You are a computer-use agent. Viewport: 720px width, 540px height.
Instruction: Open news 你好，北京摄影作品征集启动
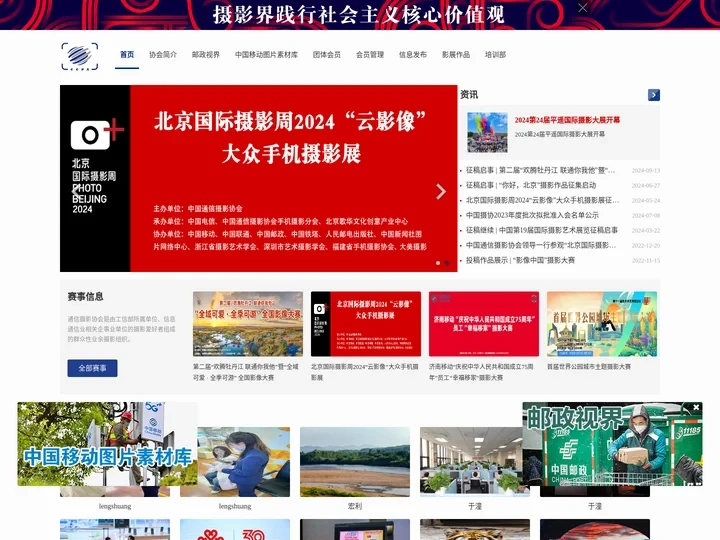point(531,185)
